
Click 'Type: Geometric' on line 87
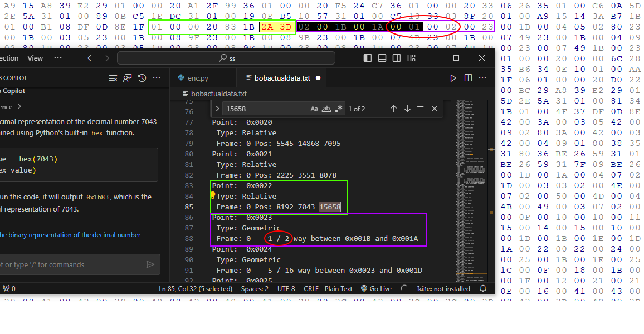coord(248,228)
